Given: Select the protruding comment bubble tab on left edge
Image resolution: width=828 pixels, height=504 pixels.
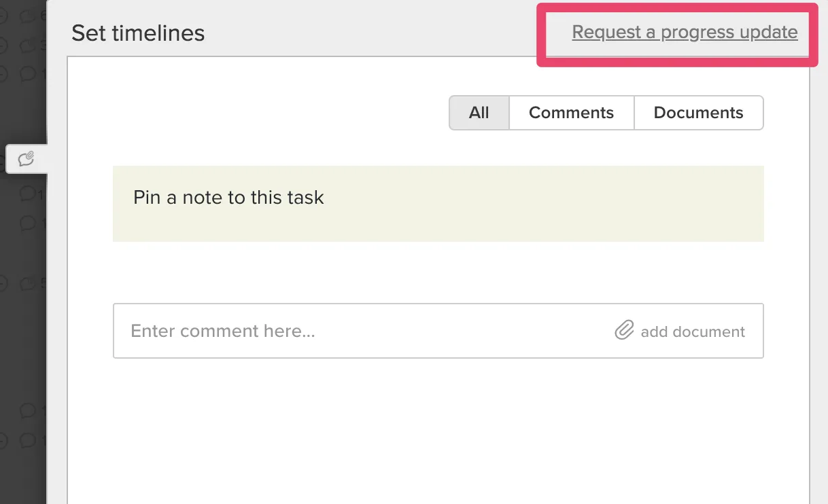Looking at the screenshot, I should point(26,158).
